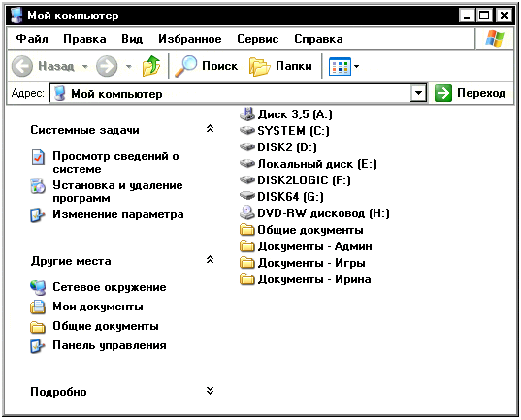Screen dimensions: 521x420
Task: Open the Вид menu
Action: pyautogui.click(x=132, y=39)
